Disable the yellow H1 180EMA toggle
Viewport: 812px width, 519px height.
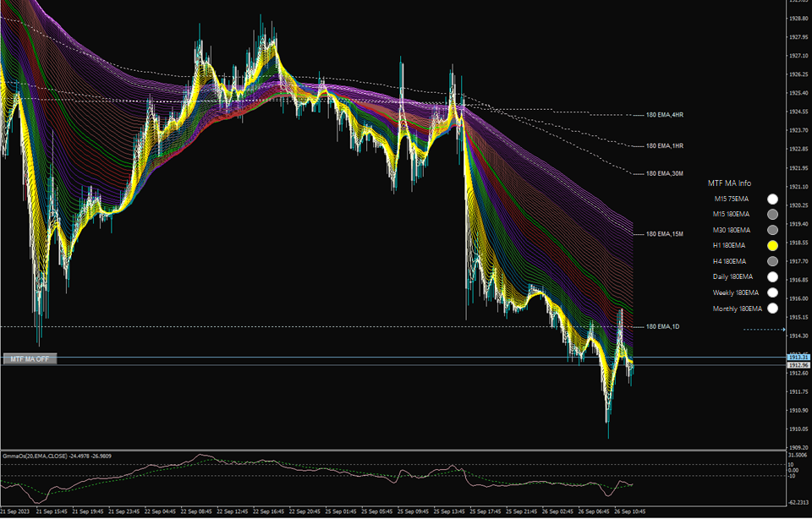(772, 245)
